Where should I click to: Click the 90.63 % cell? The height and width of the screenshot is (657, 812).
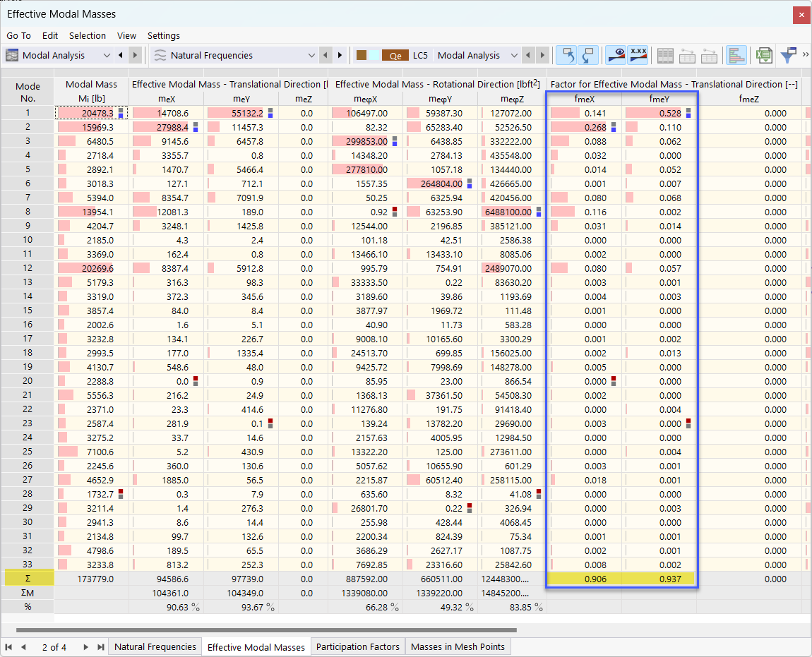(166, 608)
